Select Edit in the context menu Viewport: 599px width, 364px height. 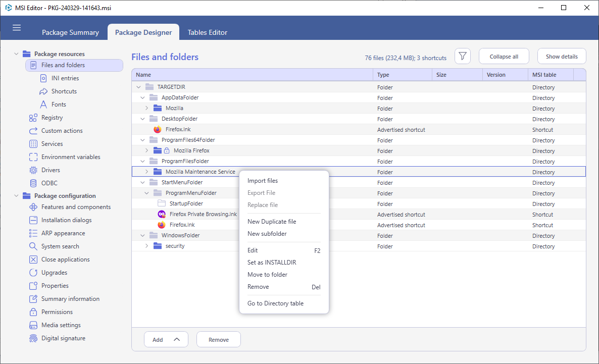284,250
